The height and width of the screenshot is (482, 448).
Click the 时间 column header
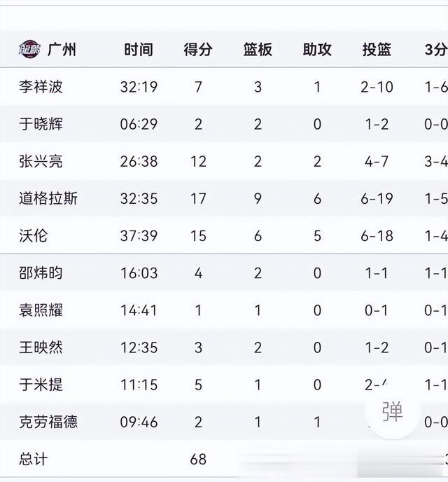tap(139, 50)
